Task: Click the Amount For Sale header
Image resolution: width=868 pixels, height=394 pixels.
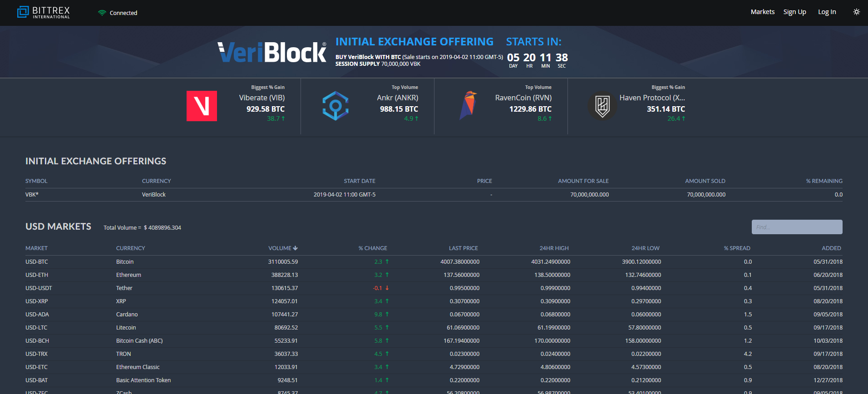Action: point(583,181)
